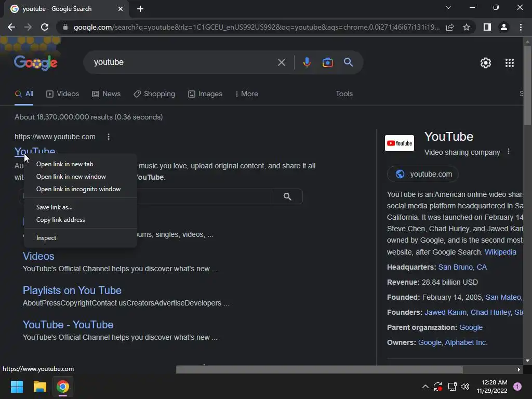Select Copy link address
This screenshot has width=532, height=399.
81,220
